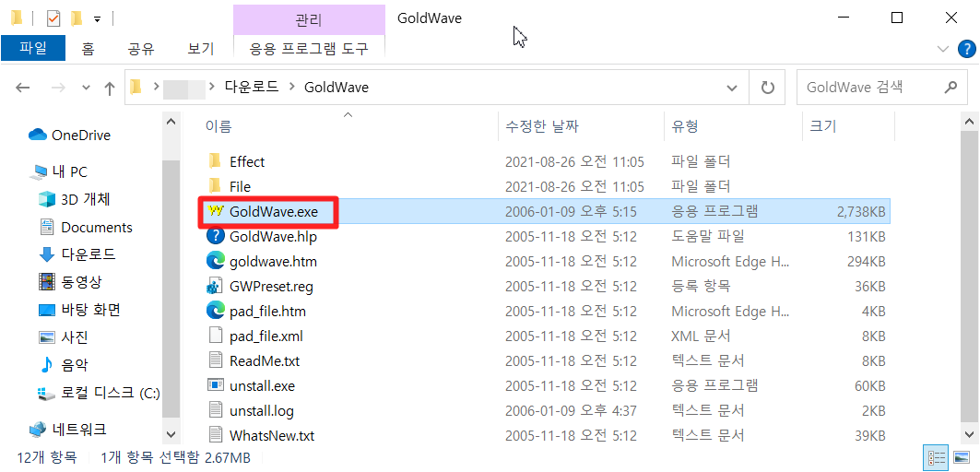Click the goldwave.htm Edge icon

(216, 261)
